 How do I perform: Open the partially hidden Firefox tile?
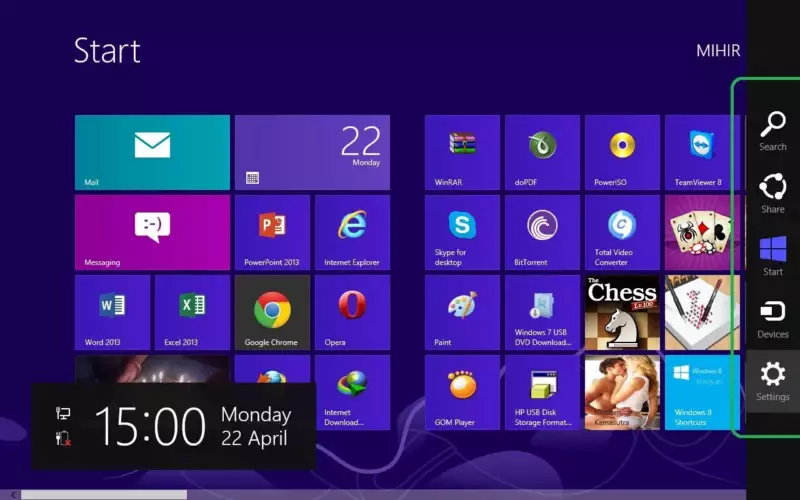click(x=272, y=369)
